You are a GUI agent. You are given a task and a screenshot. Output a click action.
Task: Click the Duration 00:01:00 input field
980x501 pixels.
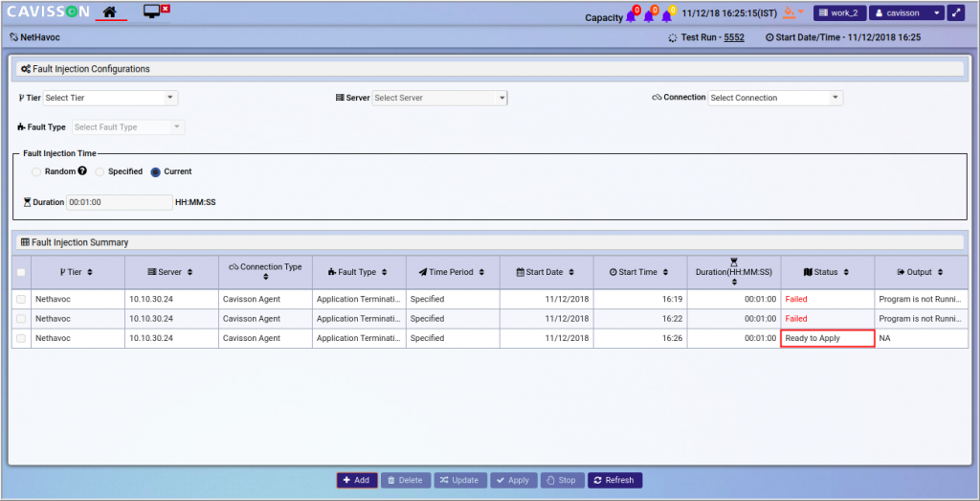[x=119, y=202]
